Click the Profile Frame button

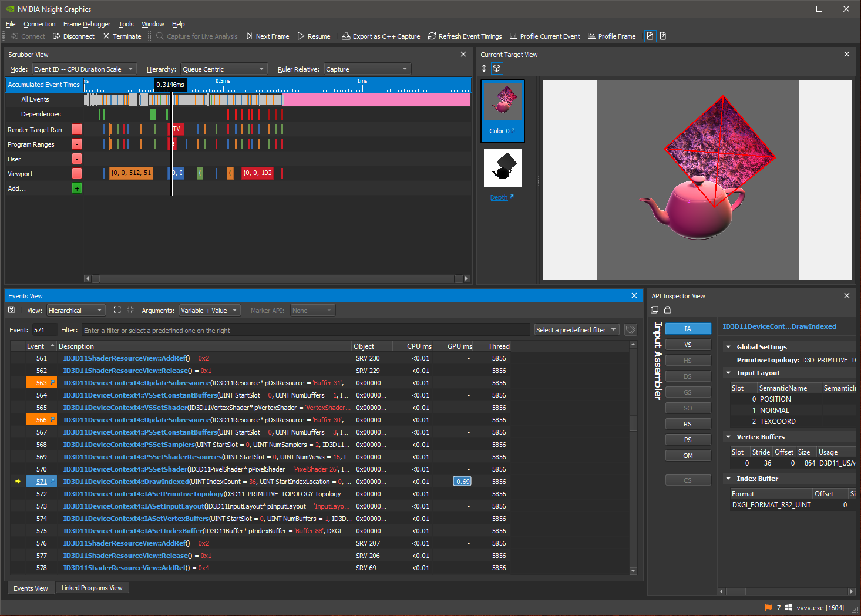pos(611,36)
